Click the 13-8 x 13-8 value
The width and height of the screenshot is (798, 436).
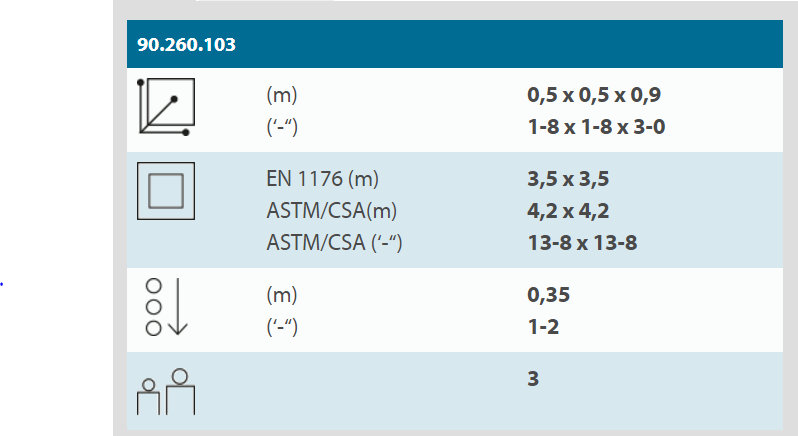coord(582,242)
